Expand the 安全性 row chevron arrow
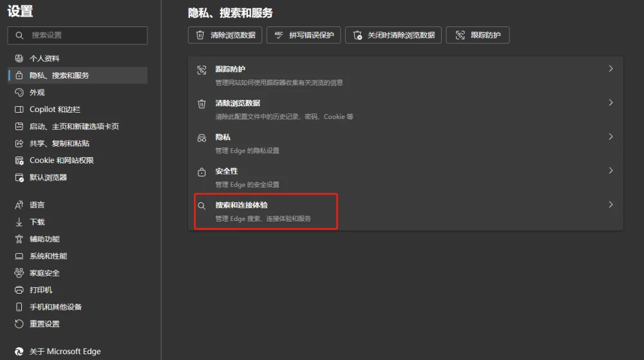 611,171
